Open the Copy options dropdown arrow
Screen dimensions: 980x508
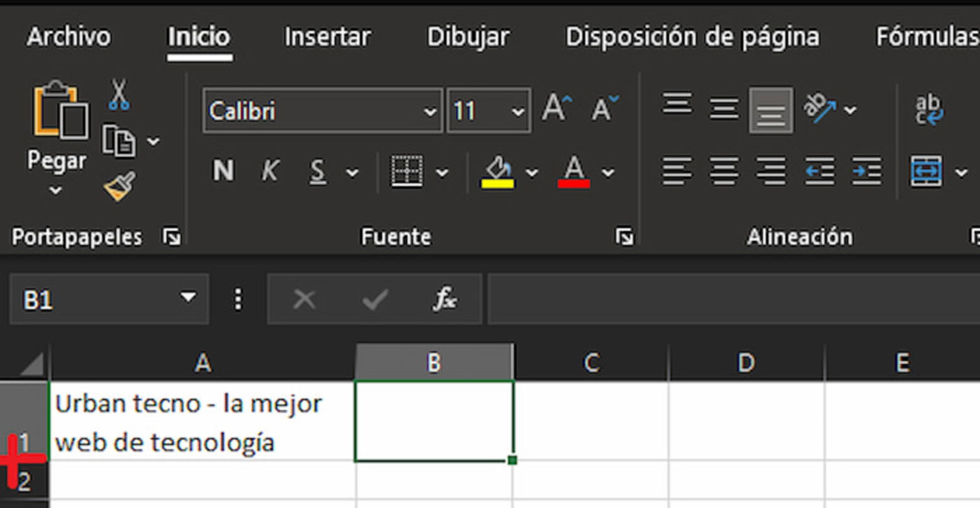[153, 142]
